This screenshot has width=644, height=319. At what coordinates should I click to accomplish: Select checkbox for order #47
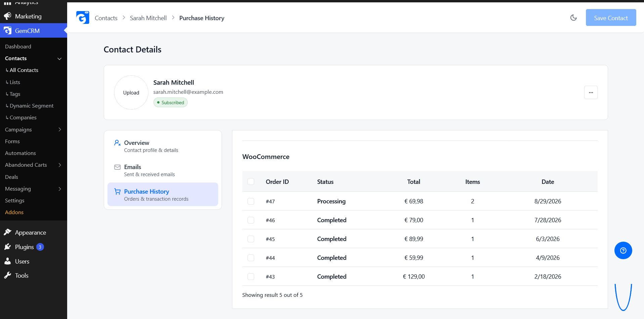(251, 201)
